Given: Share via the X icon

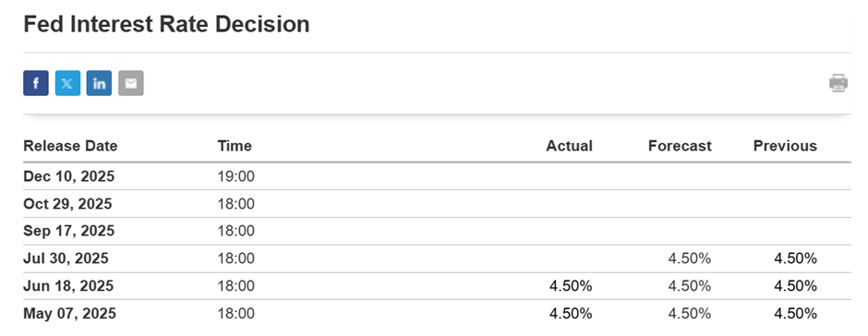Looking at the screenshot, I should [x=67, y=83].
